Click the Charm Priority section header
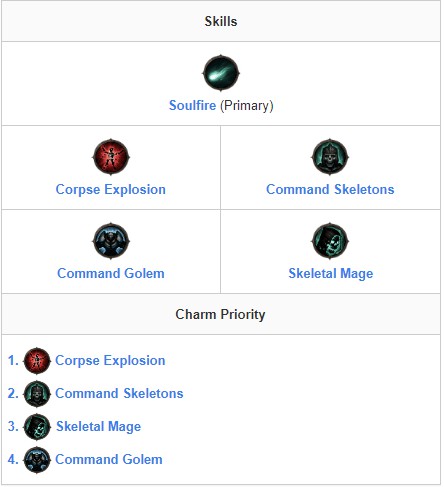This screenshot has height=487, width=444. 221,314
